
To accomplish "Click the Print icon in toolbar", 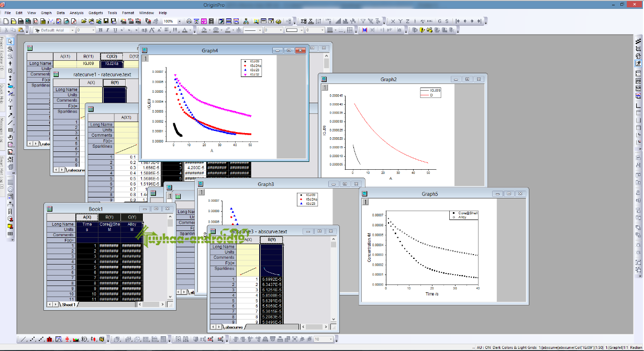I will [x=189, y=21].
